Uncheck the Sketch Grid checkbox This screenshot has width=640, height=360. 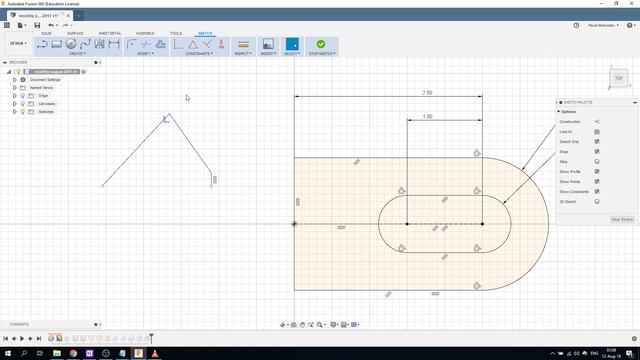pos(597,142)
